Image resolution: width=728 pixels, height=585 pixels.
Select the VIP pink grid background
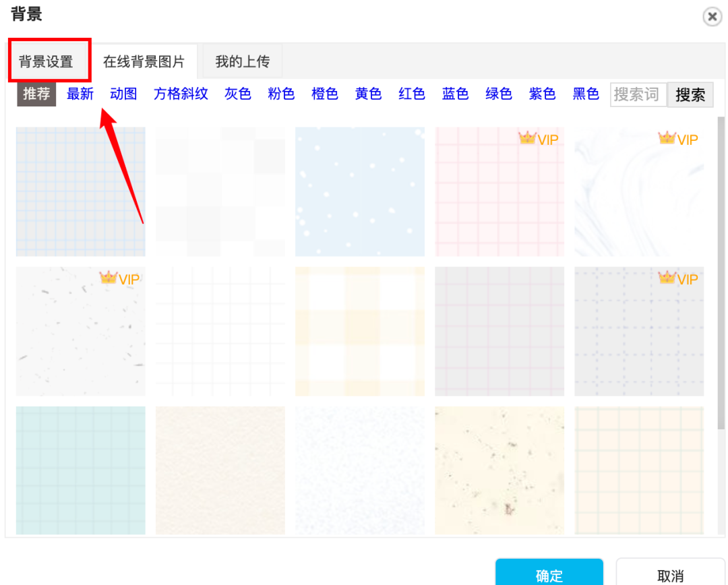point(499,192)
